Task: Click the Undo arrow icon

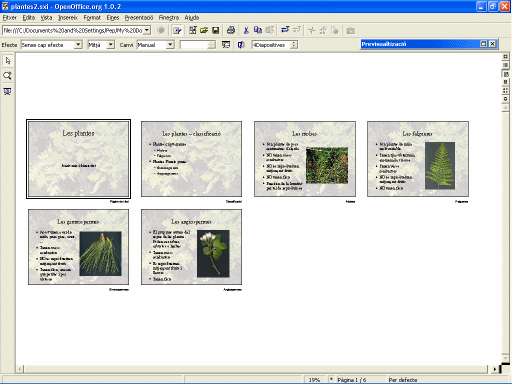Action: pyautogui.click(x=285, y=30)
